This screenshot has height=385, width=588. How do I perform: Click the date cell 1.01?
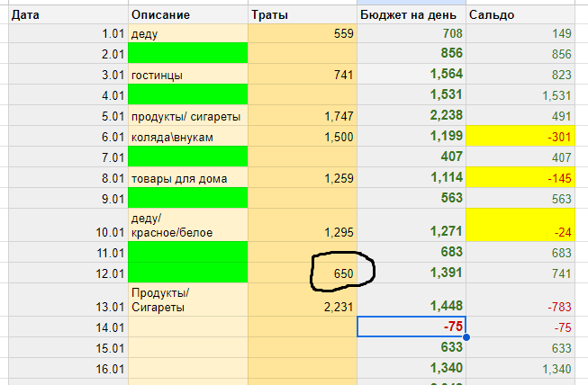68,33
